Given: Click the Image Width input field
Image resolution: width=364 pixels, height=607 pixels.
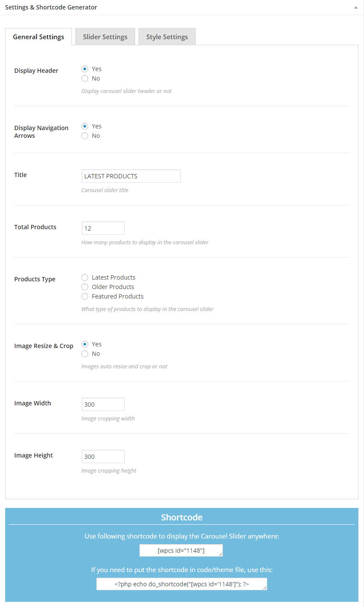Looking at the screenshot, I should (103, 405).
